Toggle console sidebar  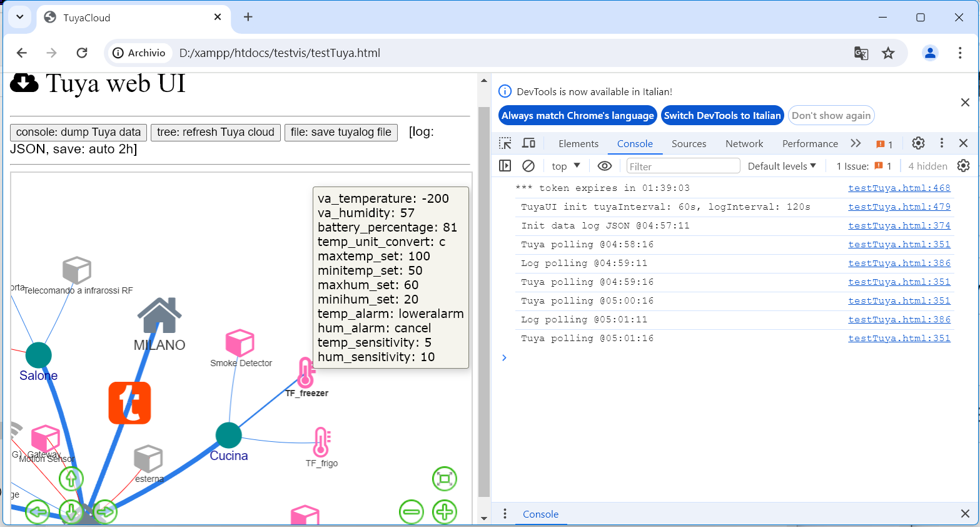(x=505, y=166)
